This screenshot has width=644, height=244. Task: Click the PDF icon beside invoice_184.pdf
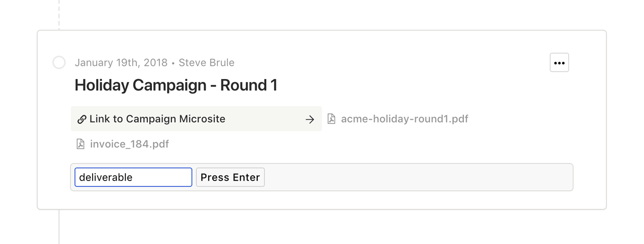(80, 144)
